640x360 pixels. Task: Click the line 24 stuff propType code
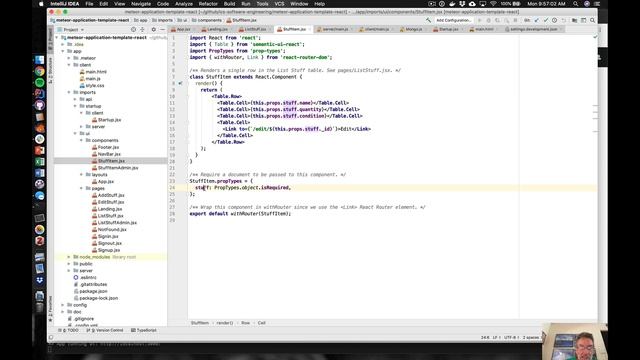coord(243,188)
